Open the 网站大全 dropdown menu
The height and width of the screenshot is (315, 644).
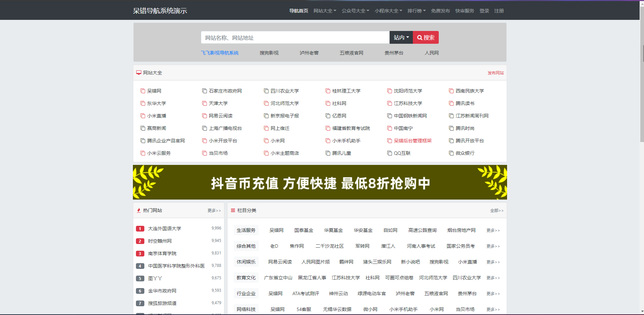pyautogui.click(x=325, y=11)
